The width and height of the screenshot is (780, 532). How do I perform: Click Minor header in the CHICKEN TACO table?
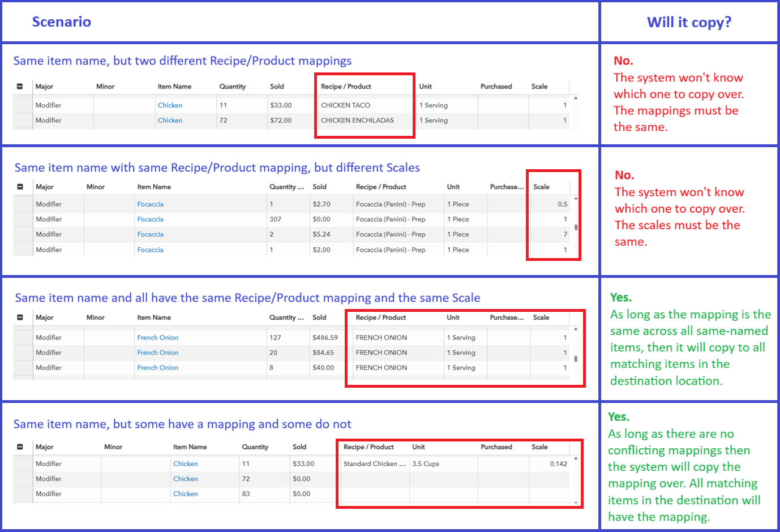(105, 87)
